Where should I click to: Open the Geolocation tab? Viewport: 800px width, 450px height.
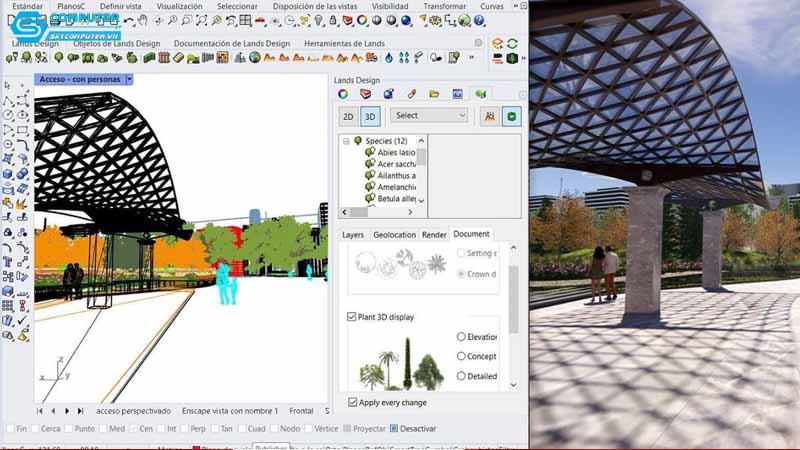394,235
